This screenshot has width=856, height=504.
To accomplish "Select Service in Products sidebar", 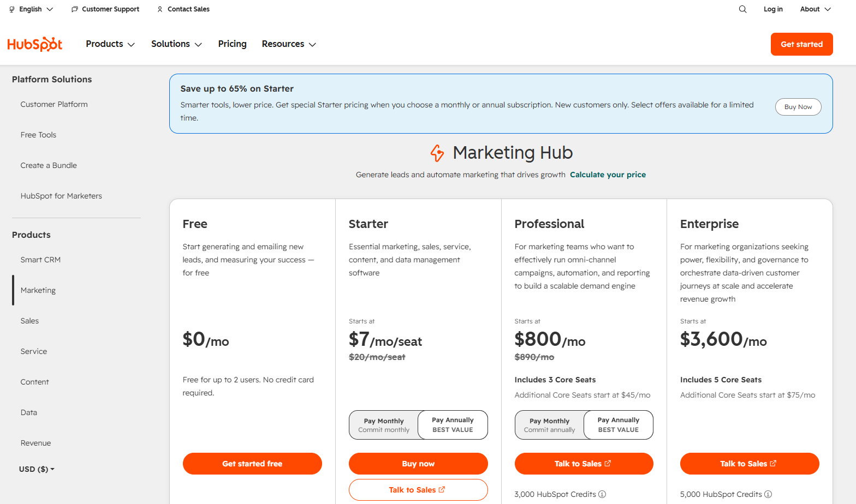I will pos(34,351).
